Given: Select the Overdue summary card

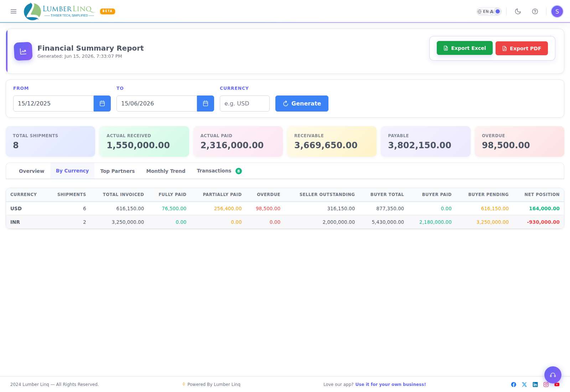Looking at the screenshot, I should (519, 141).
